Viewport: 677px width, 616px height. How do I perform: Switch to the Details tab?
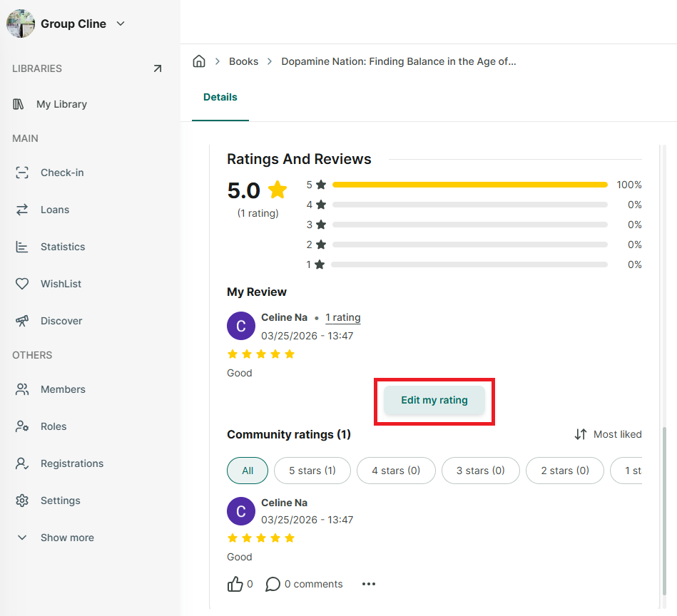pos(220,98)
